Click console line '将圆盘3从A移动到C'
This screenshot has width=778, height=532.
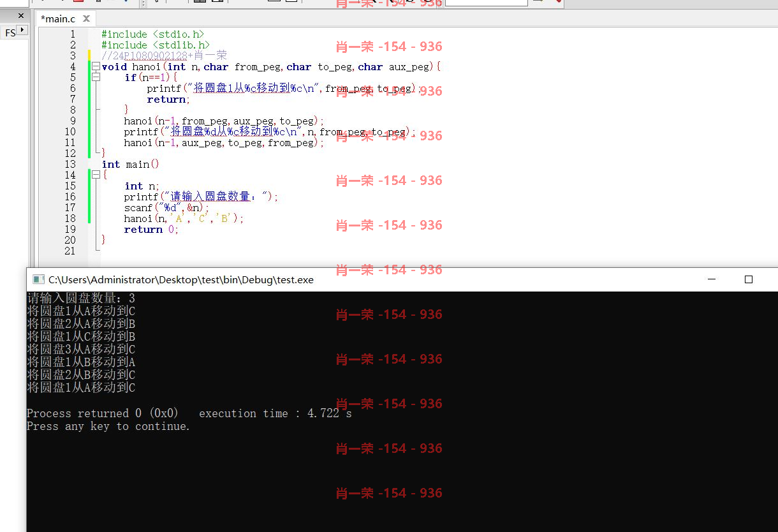[81, 349]
